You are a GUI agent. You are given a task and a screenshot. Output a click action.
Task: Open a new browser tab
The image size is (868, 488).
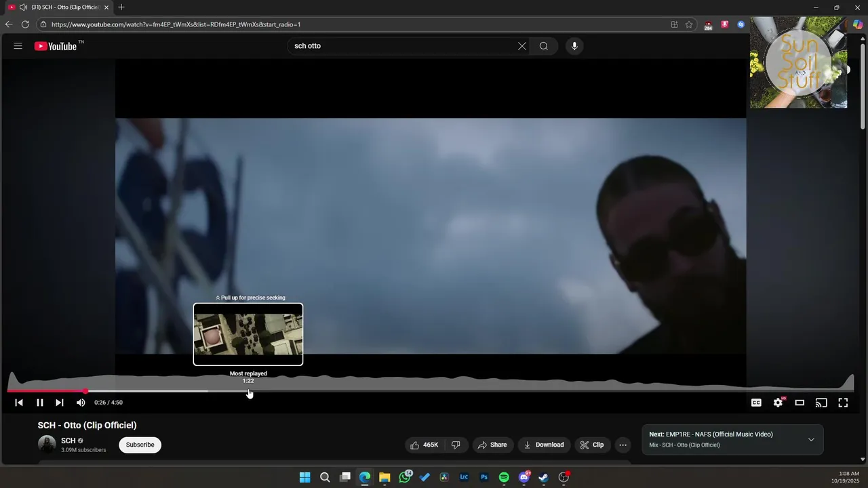(121, 7)
